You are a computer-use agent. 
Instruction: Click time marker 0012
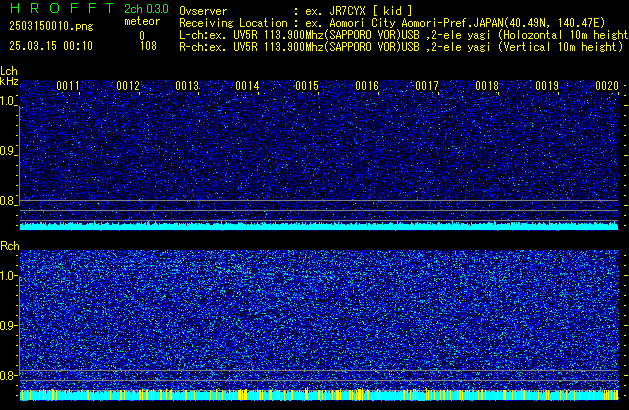point(128,86)
